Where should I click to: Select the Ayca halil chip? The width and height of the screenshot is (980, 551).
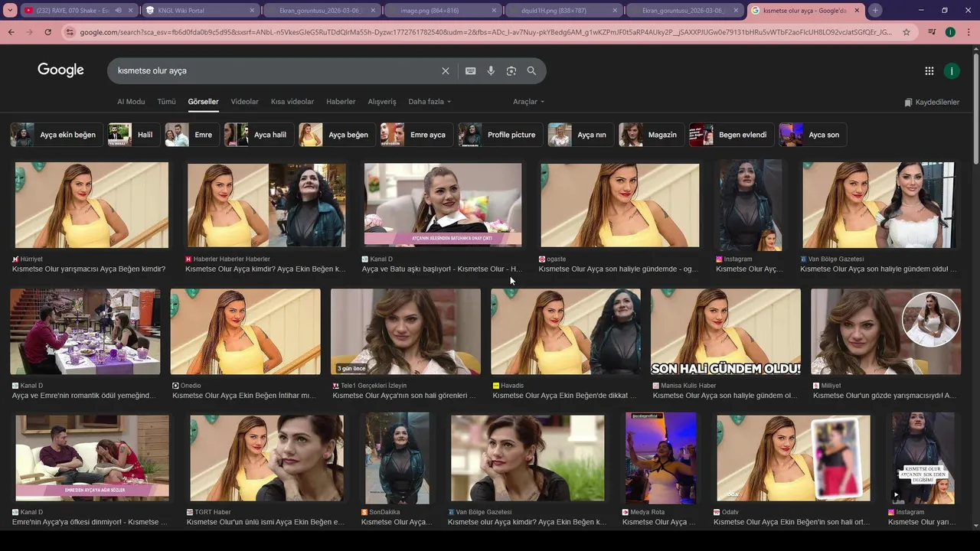(258, 135)
